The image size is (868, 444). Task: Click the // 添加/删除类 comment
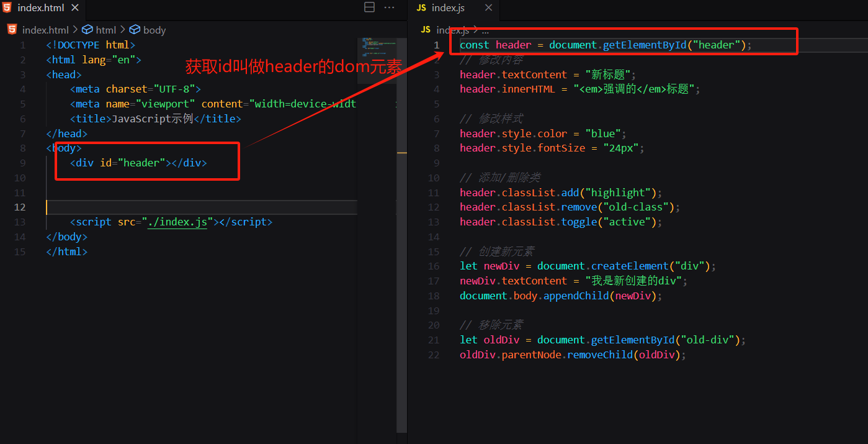pyautogui.click(x=500, y=178)
